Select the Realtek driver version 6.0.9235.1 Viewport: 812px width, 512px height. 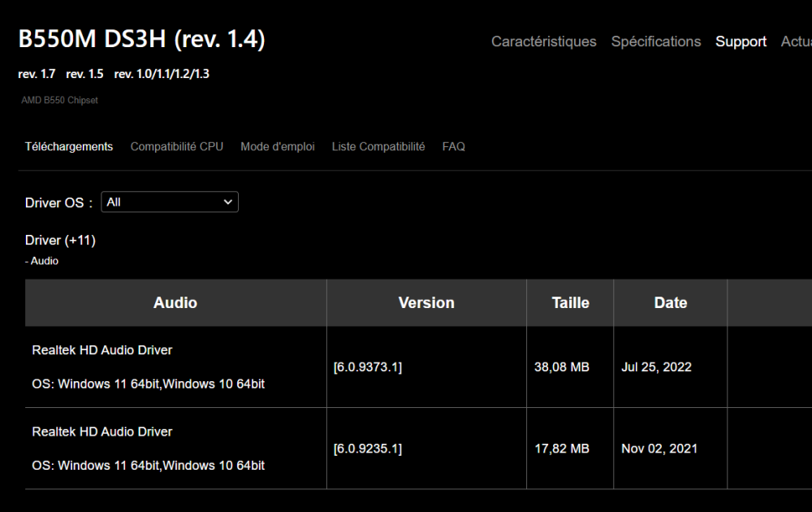point(368,449)
